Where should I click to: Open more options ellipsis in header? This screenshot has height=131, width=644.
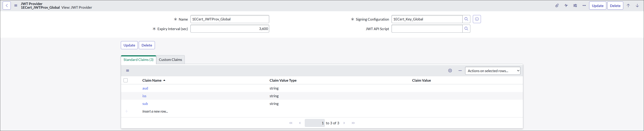coord(584,6)
